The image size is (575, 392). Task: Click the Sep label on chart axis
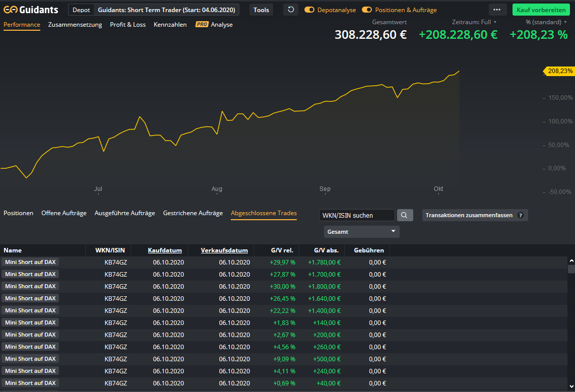point(325,189)
